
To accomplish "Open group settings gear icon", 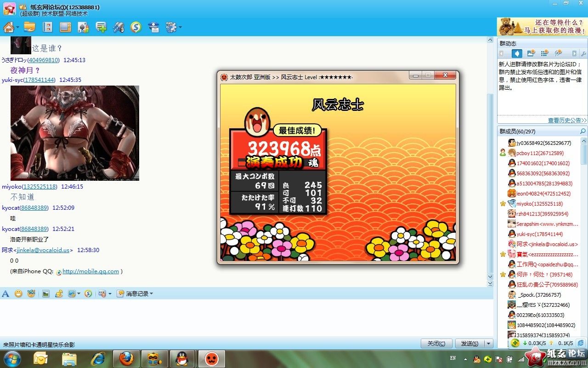I will [171, 27].
